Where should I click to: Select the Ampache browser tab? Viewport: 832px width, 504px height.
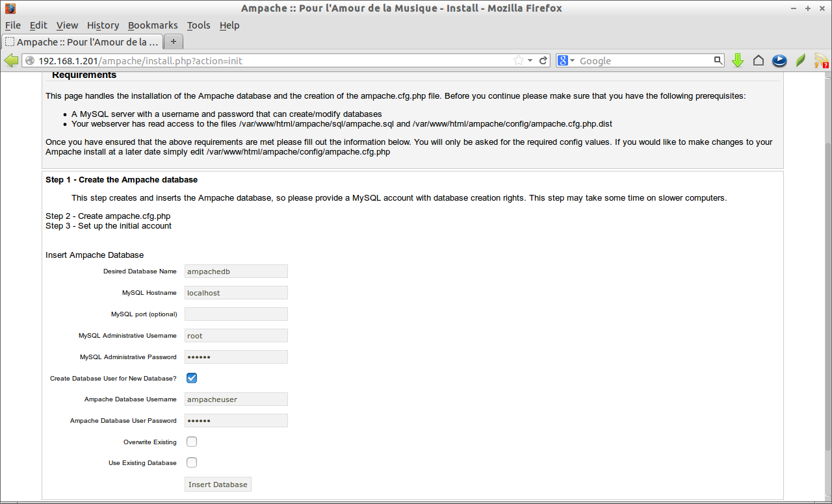[81, 42]
